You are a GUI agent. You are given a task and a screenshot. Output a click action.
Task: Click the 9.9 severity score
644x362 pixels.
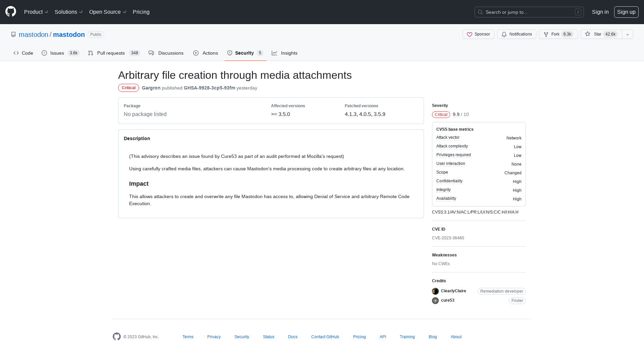point(456,115)
